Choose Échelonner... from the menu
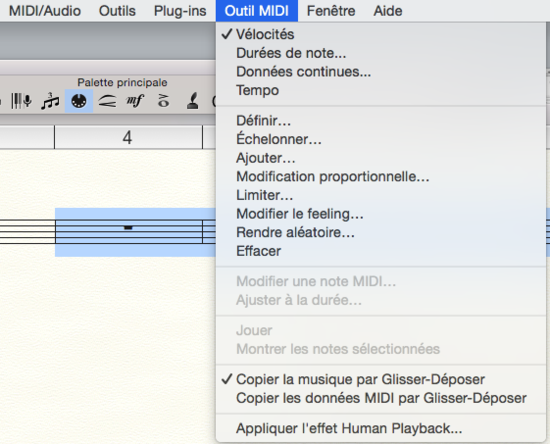The image size is (550, 444). pos(381,140)
